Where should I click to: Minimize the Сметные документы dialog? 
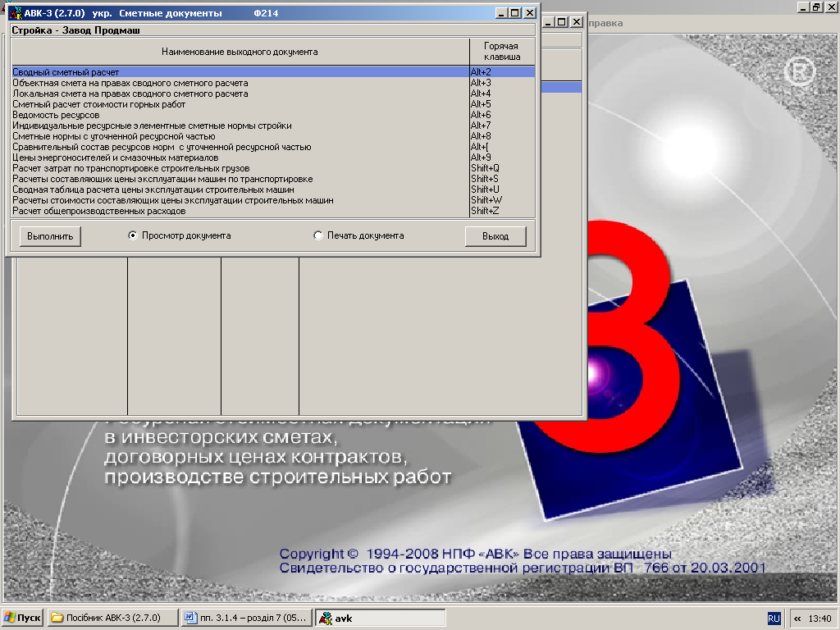click(501, 13)
